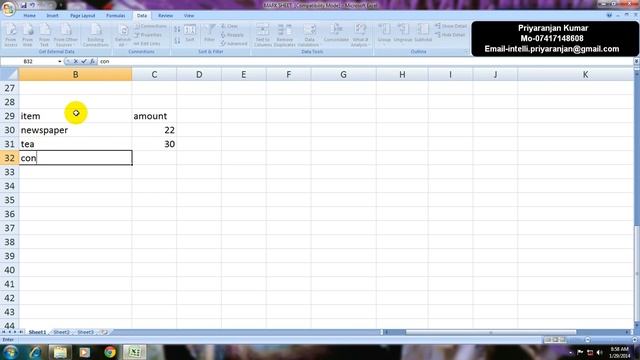Open the Sort dialog

click(190, 34)
